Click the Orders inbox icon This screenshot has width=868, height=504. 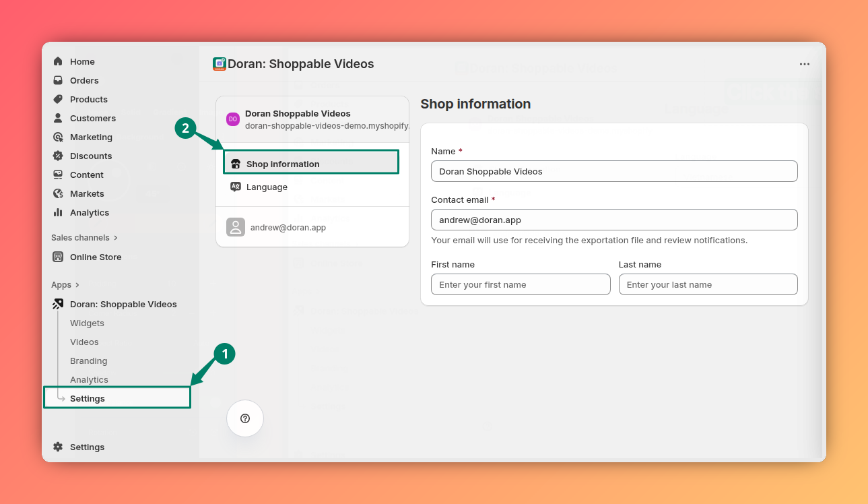pos(58,80)
